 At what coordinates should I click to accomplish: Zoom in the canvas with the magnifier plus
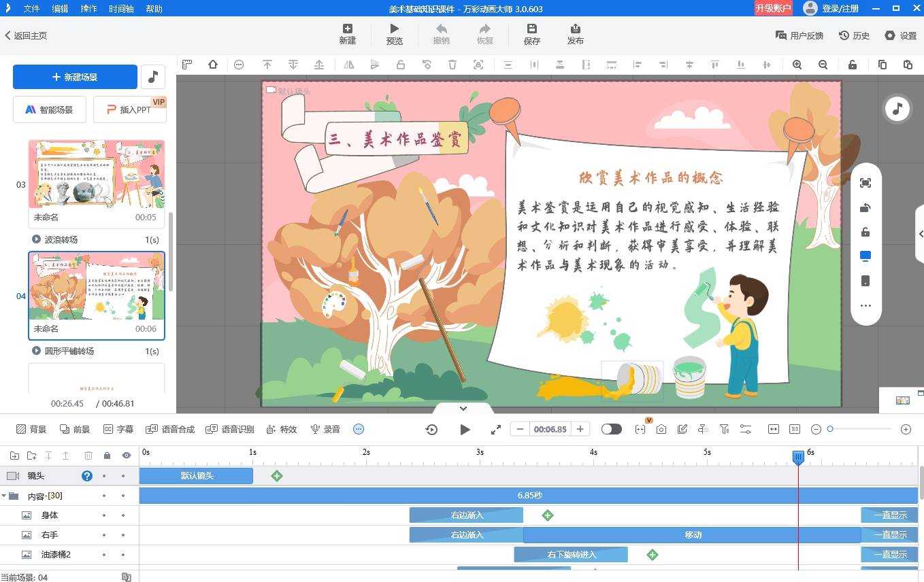797,65
